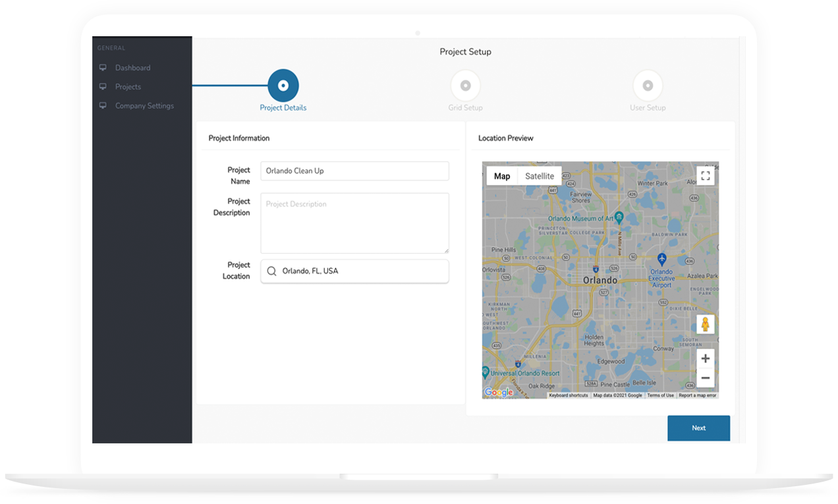Click into the Project Description text area
The height and width of the screenshot is (504, 838).
(x=354, y=223)
